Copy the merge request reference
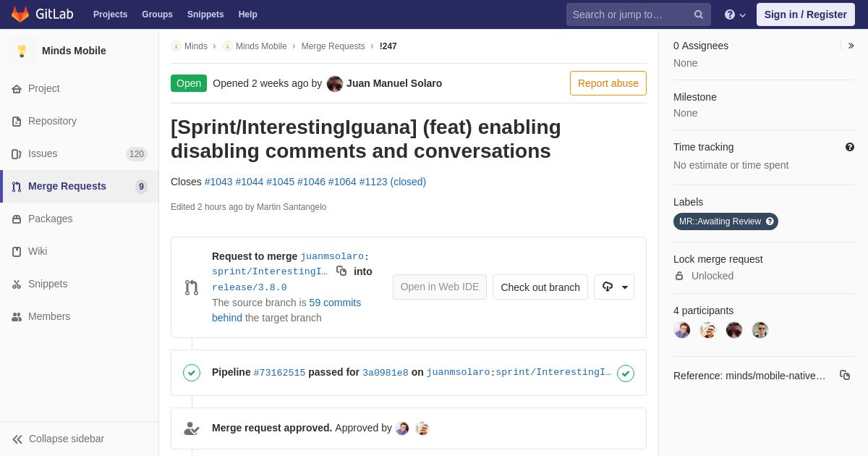 [845, 375]
